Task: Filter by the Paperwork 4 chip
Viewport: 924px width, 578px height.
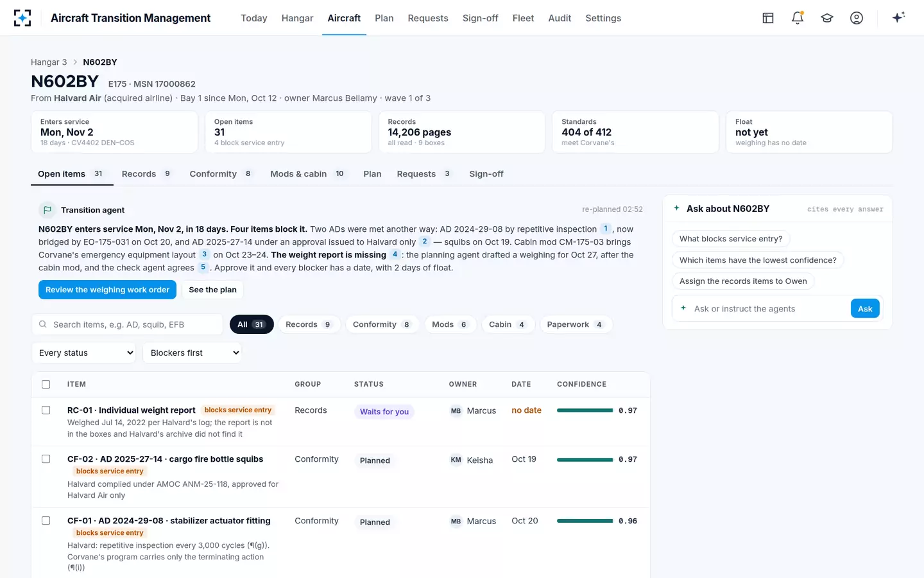Action: (x=576, y=324)
